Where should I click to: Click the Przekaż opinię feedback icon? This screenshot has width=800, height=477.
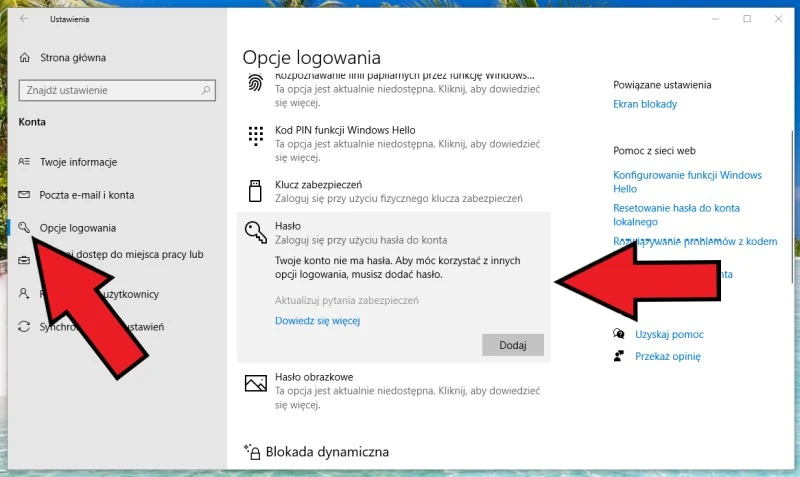coord(620,356)
